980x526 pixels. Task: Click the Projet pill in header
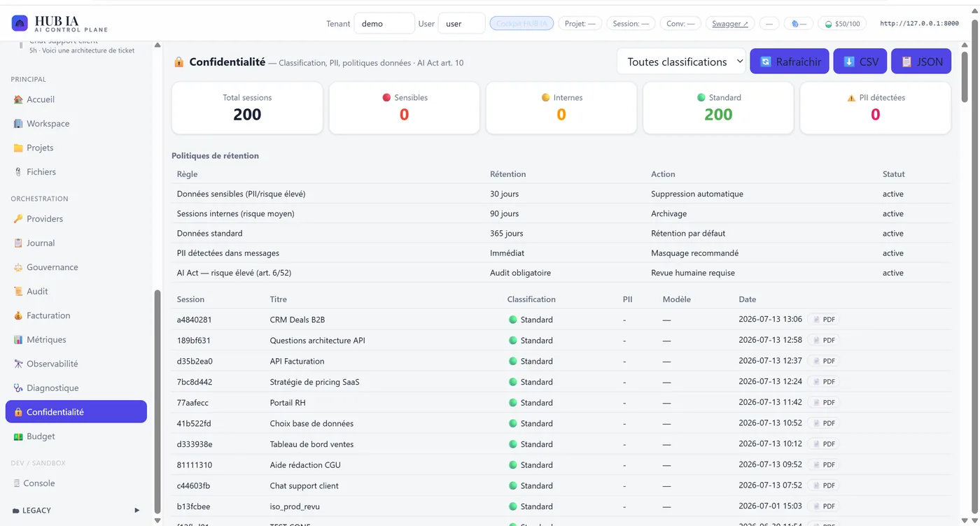(x=580, y=23)
